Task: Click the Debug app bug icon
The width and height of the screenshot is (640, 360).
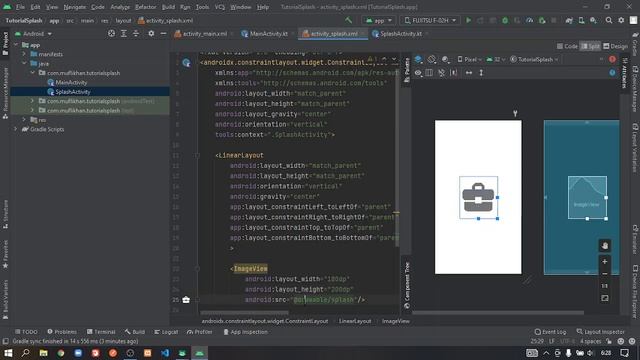Action: tap(505, 20)
